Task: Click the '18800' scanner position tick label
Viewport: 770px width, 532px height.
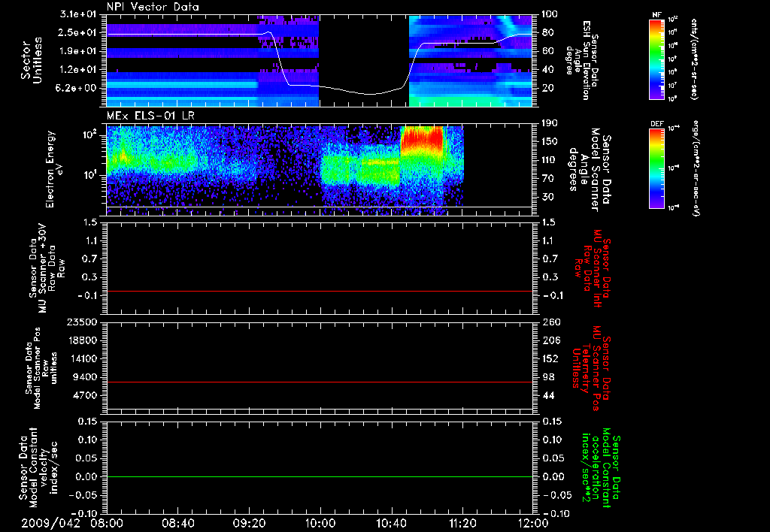Action: 83,340
